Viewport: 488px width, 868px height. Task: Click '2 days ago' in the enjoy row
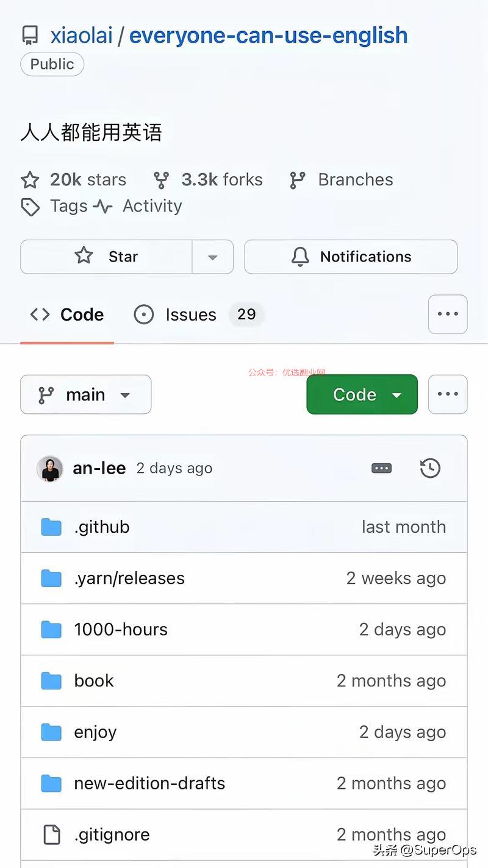(403, 732)
